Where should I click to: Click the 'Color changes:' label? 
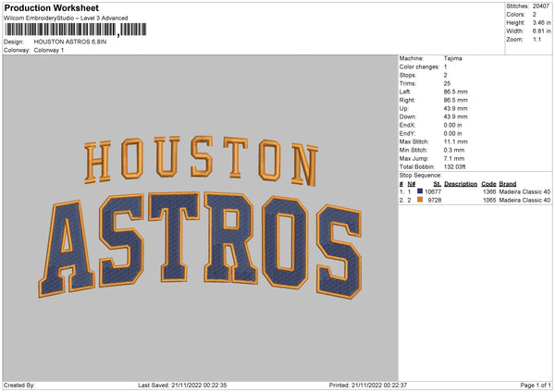pyautogui.click(x=419, y=67)
